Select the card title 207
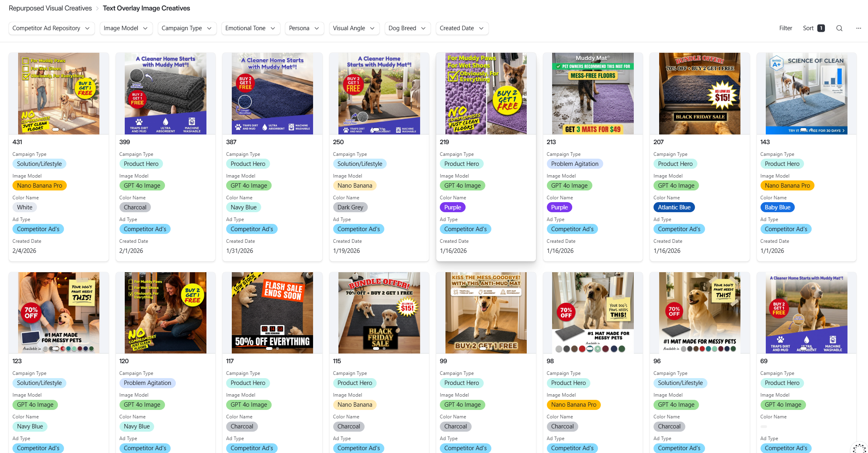This screenshot has height=453, width=868. (659, 142)
